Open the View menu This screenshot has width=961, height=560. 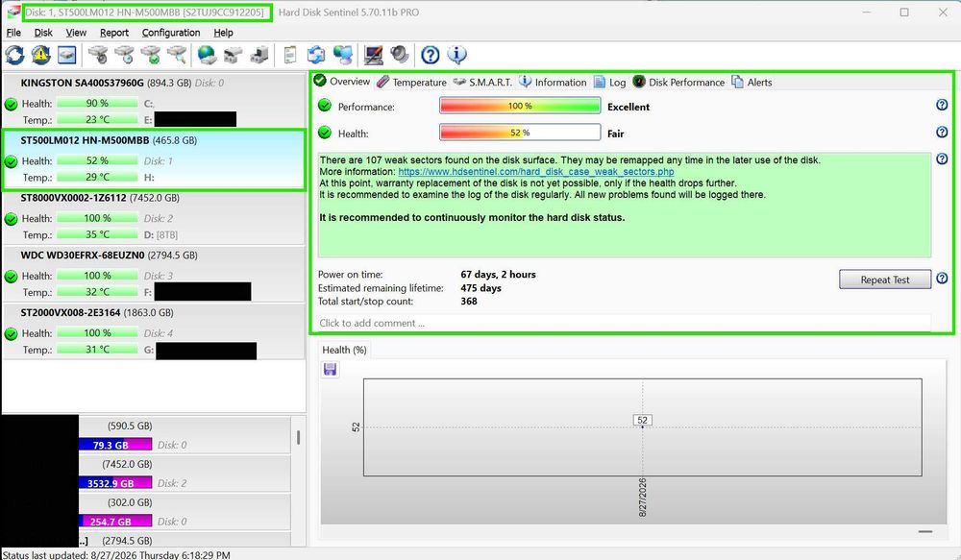[x=76, y=33]
